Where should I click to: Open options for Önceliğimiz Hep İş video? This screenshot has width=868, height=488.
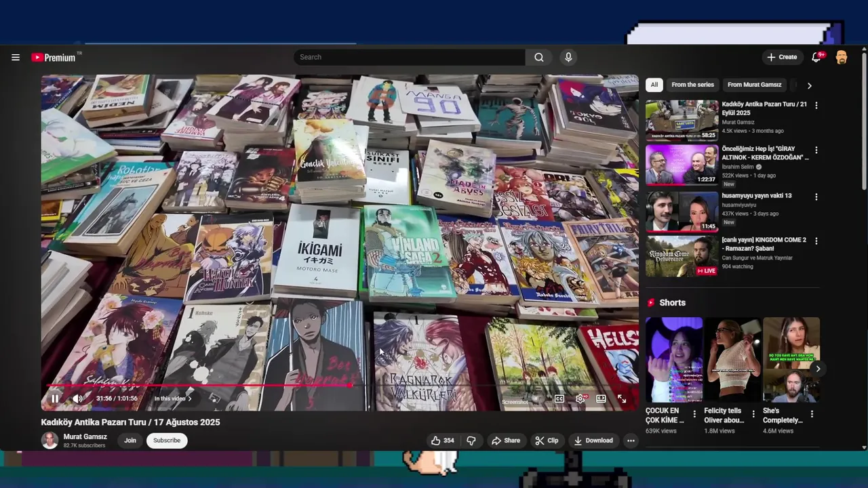coord(816,150)
